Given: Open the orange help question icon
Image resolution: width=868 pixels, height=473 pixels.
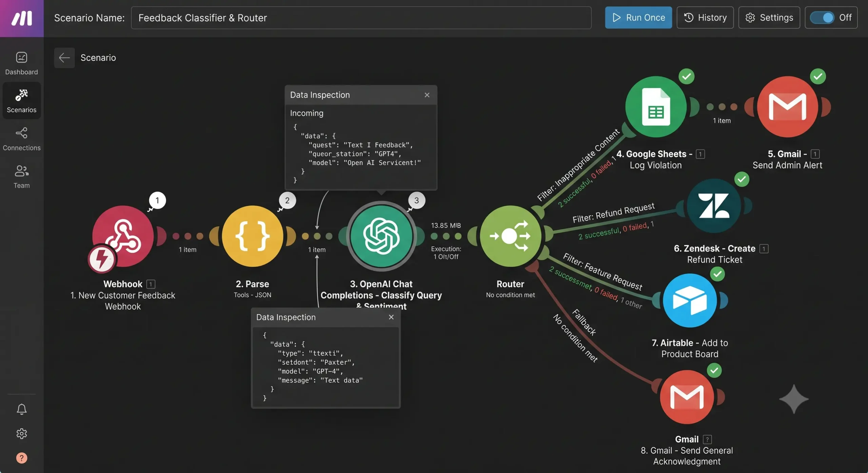Looking at the screenshot, I should (21, 458).
